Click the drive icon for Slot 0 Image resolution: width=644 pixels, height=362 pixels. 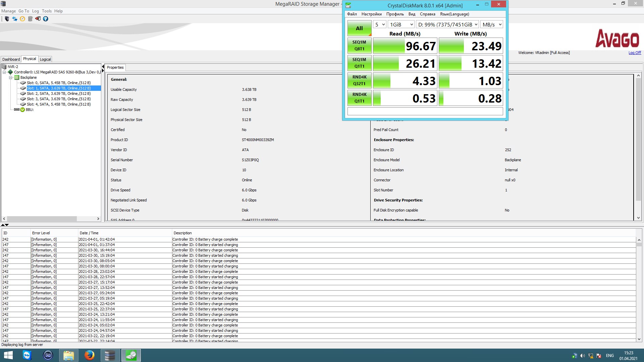[23, 83]
